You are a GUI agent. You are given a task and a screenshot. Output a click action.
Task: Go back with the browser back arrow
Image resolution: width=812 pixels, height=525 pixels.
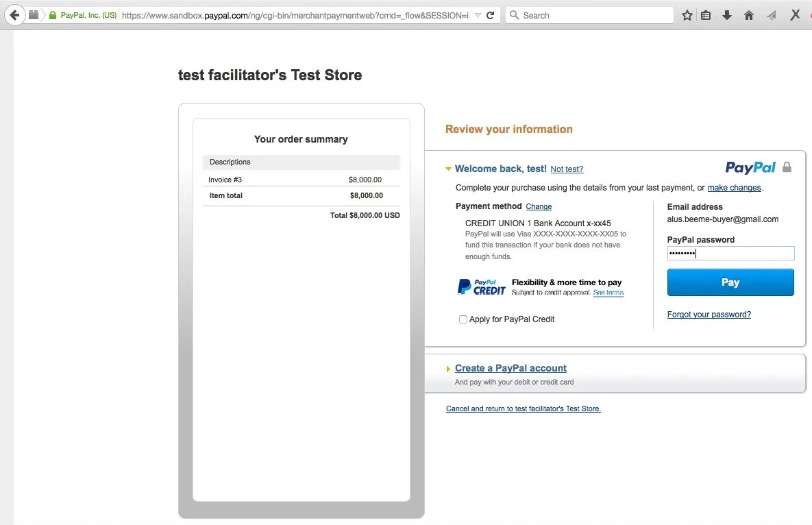tap(14, 15)
